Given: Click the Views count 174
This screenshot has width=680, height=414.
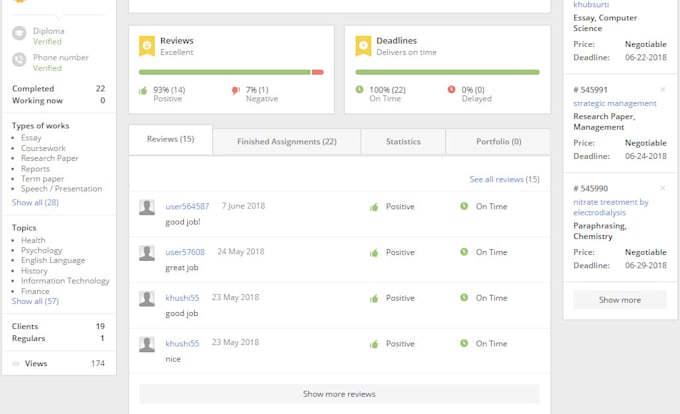Looking at the screenshot, I should pyautogui.click(x=98, y=363).
